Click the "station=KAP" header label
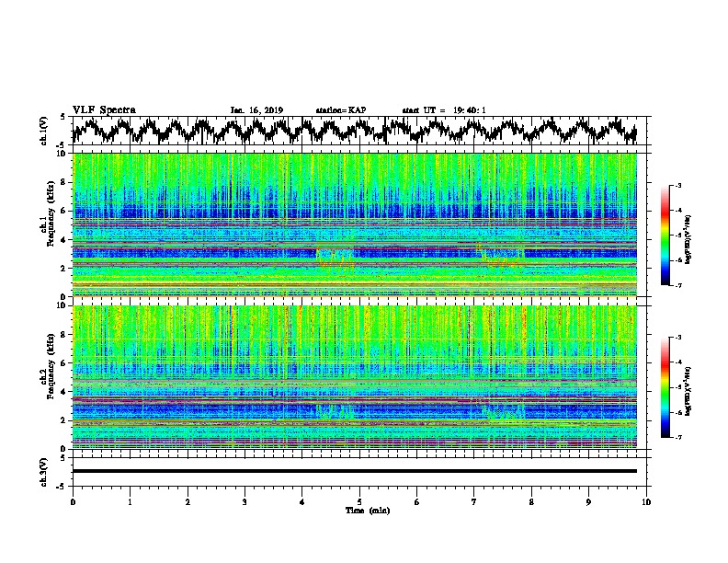 [x=340, y=110]
